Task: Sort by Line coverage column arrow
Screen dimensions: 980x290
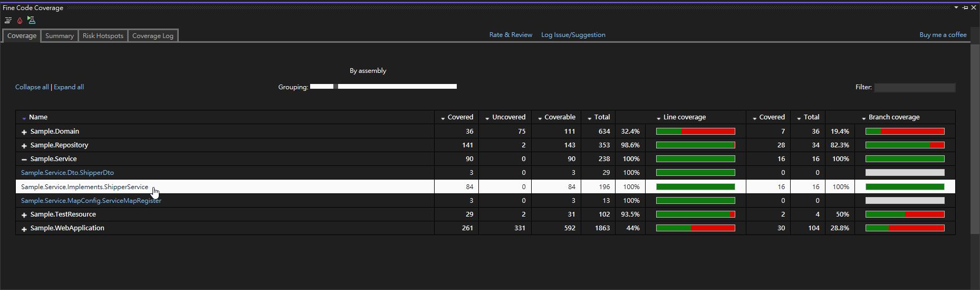Action: 658,118
